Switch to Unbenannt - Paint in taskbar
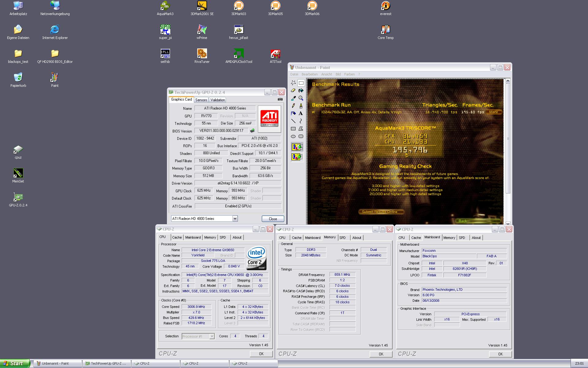588x368 pixels. (58, 363)
